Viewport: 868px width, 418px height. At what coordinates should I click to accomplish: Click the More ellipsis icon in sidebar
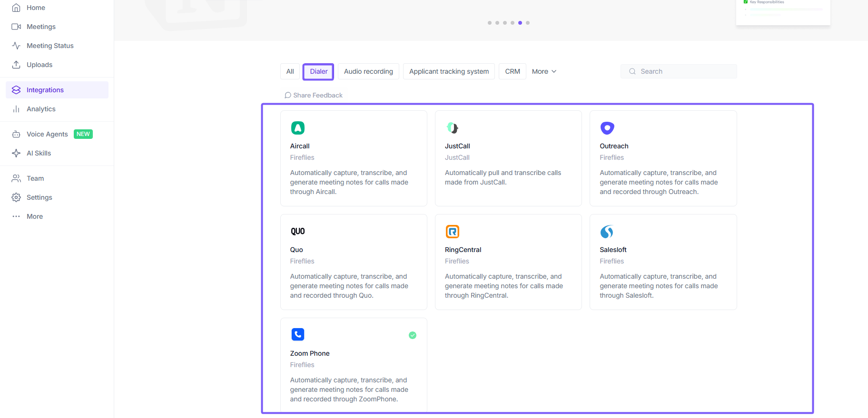(x=16, y=216)
